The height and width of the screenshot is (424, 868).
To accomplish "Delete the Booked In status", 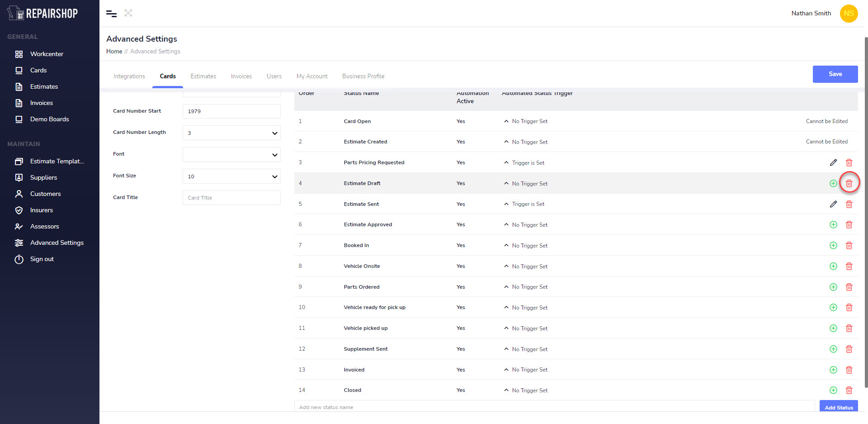I will click(x=849, y=245).
